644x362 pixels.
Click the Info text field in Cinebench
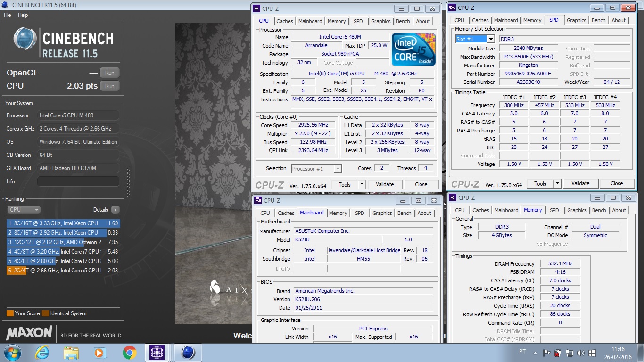[78, 181]
